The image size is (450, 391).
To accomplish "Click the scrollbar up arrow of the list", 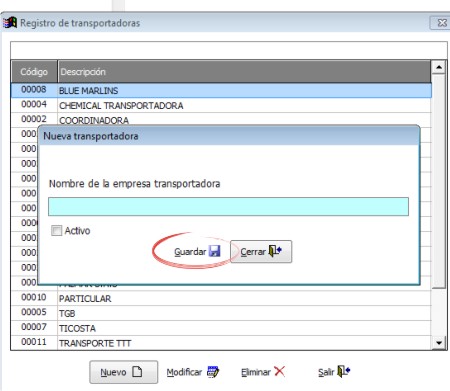I will click(439, 67).
